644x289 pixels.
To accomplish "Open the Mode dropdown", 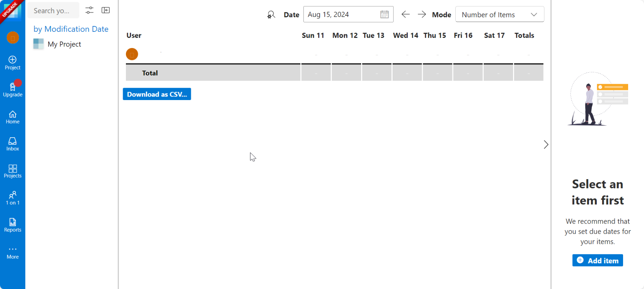I will [x=500, y=14].
